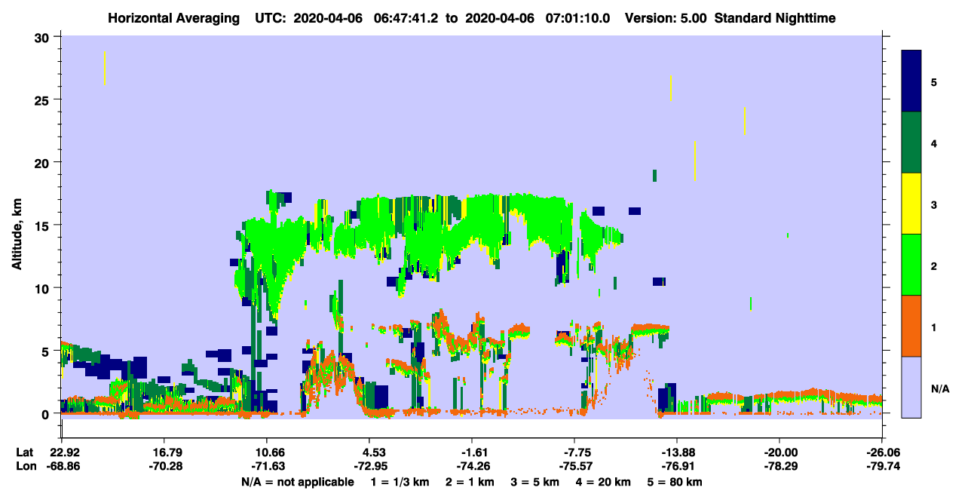Click the legend entry '3 = 5 km'
980x503 pixels.
click(534, 482)
